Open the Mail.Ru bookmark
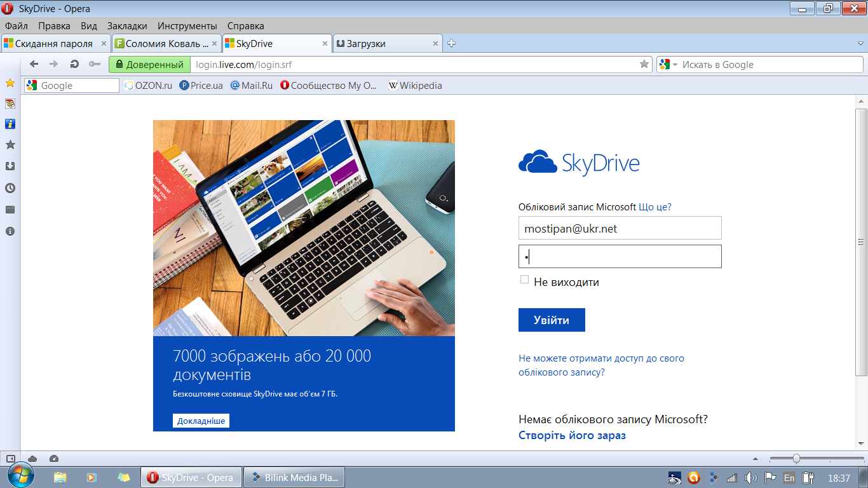Image resolution: width=868 pixels, height=488 pixels. pyautogui.click(x=251, y=85)
